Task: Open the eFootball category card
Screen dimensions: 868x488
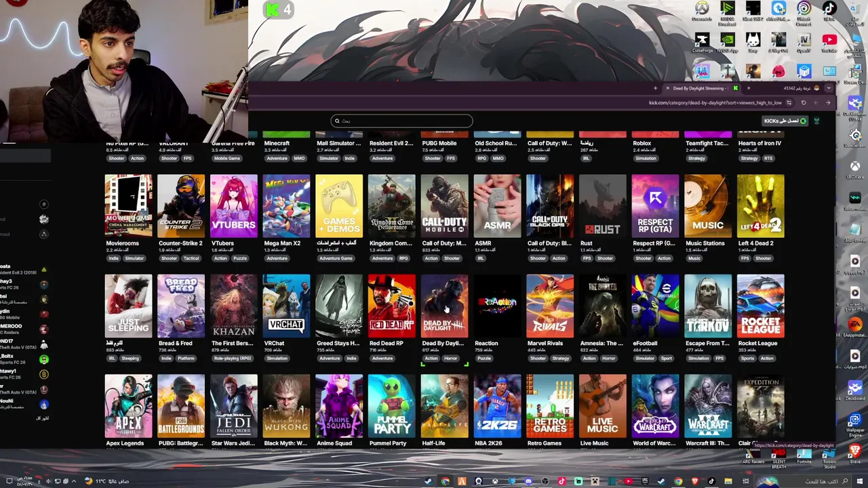Action: (x=655, y=306)
